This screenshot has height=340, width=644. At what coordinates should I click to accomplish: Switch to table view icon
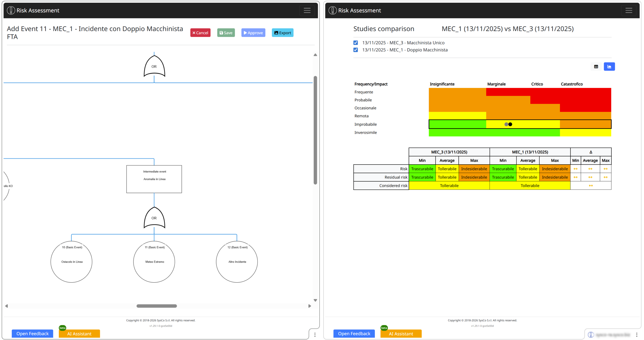click(x=596, y=67)
